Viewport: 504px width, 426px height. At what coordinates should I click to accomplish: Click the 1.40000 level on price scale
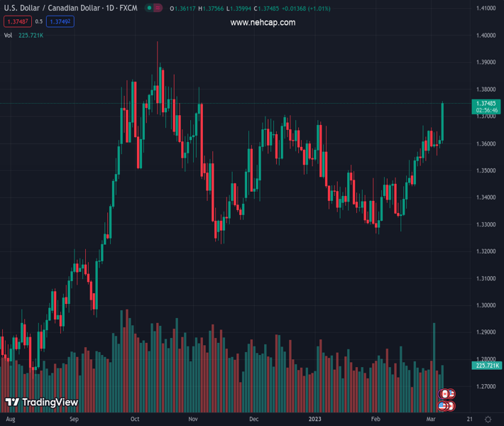pos(486,35)
